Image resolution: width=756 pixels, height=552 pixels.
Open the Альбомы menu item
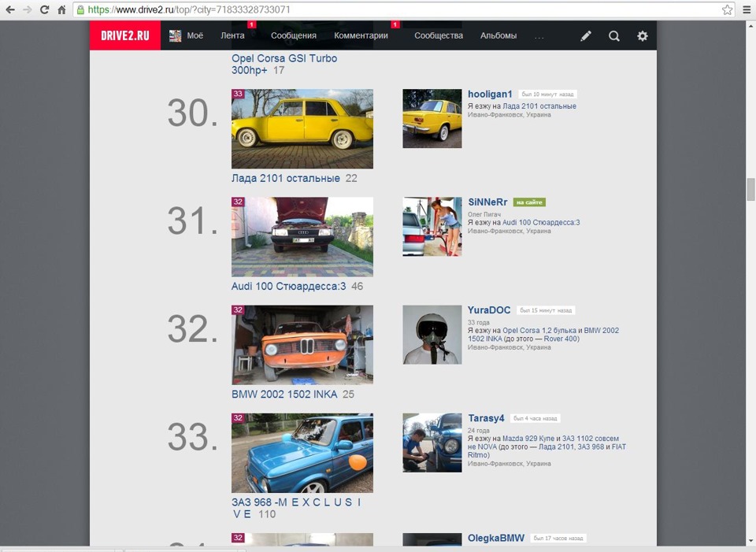[498, 35]
